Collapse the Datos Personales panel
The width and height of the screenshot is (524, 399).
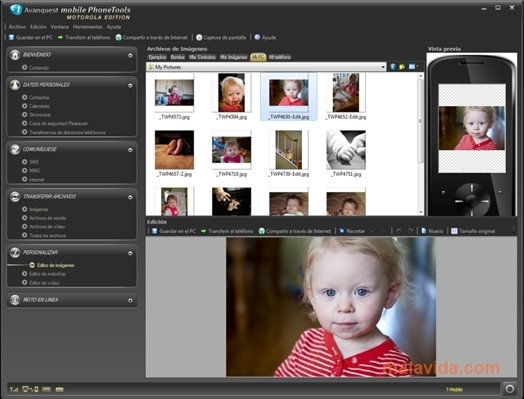pos(130,86)
